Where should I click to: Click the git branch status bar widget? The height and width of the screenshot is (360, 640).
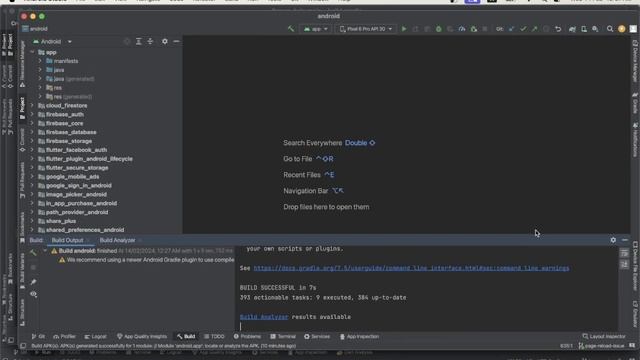click(601, 346)
